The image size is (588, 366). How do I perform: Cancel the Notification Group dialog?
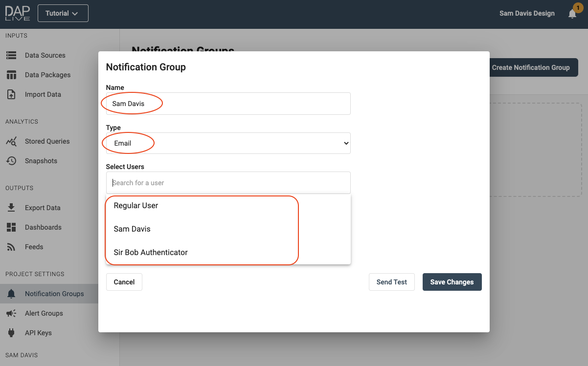coord(124,282)
